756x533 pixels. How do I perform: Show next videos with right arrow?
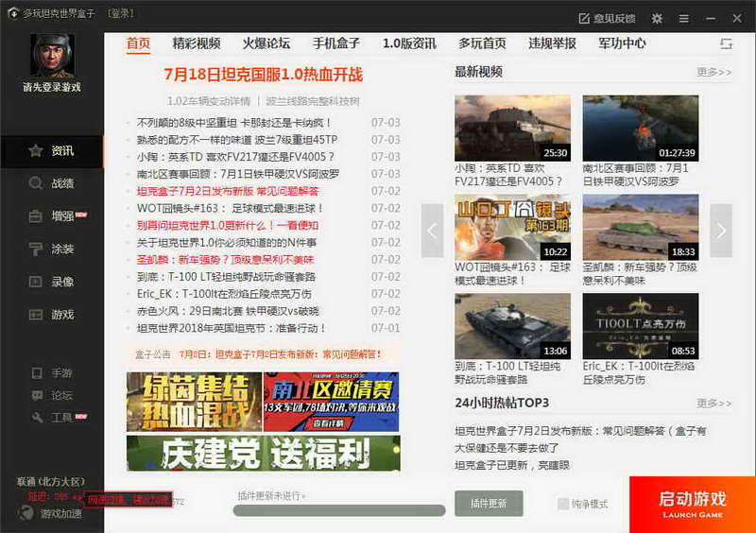(x=721, y=231)
